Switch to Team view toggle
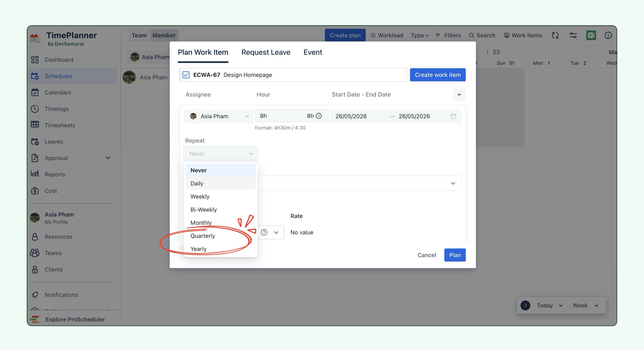 139,35
